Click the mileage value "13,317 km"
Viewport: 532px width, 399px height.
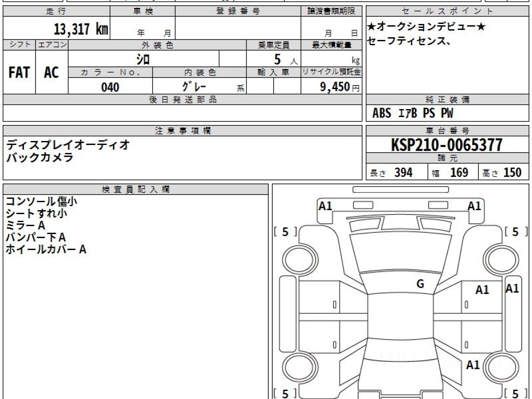(x=81, y=29)
